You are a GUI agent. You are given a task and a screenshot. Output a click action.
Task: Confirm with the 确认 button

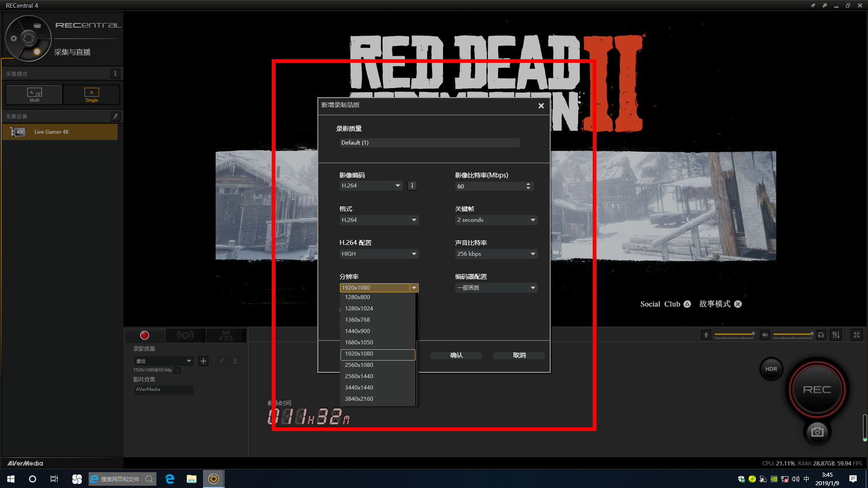tap(456, 356)
